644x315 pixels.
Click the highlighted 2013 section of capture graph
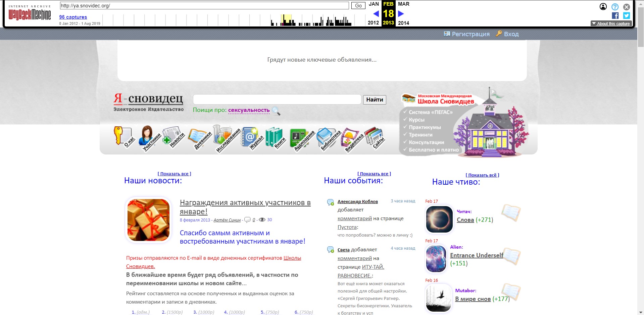(x=286, y=20)
